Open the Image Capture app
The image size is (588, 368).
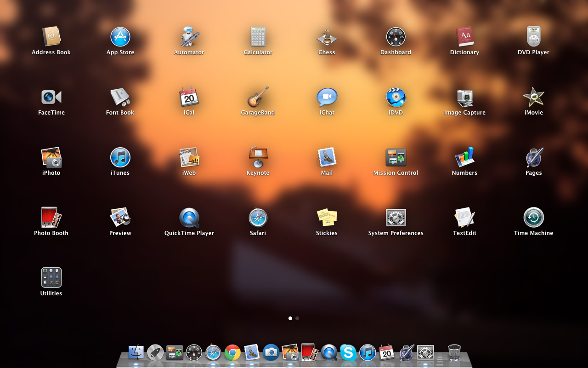pos(464,97)
